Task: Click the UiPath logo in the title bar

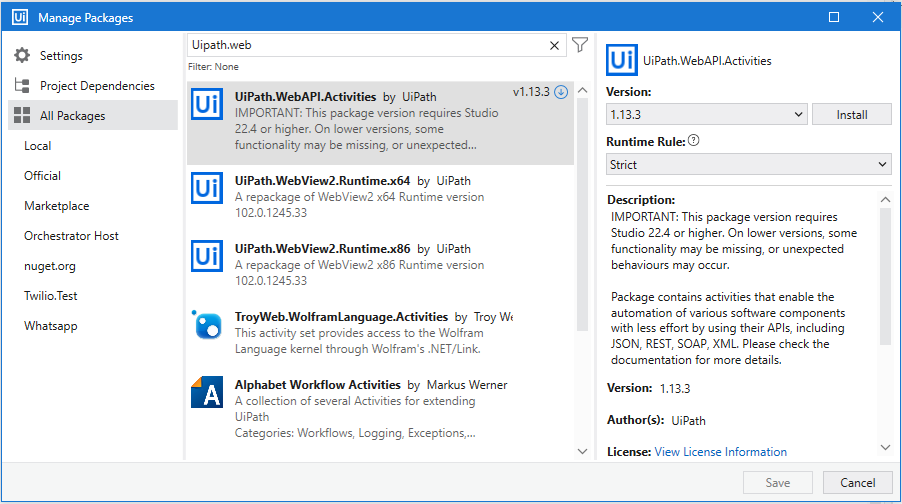Action: tap(20, 17)
